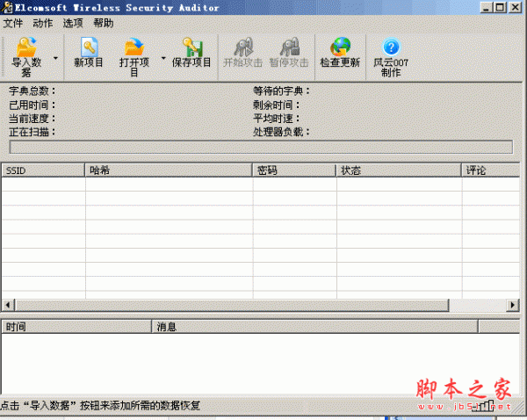Close the Wireless Security Auditor window

point(515,7)
